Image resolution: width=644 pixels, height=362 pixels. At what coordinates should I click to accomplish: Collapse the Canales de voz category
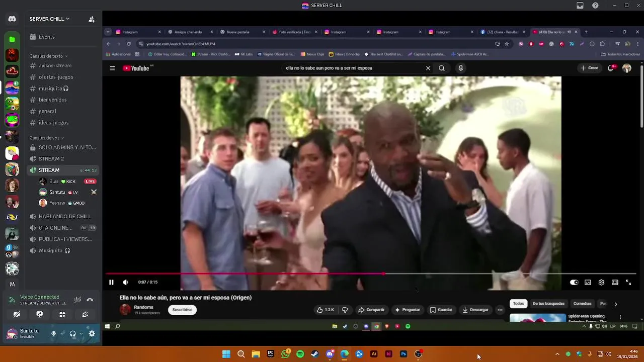tap(46, 138)
